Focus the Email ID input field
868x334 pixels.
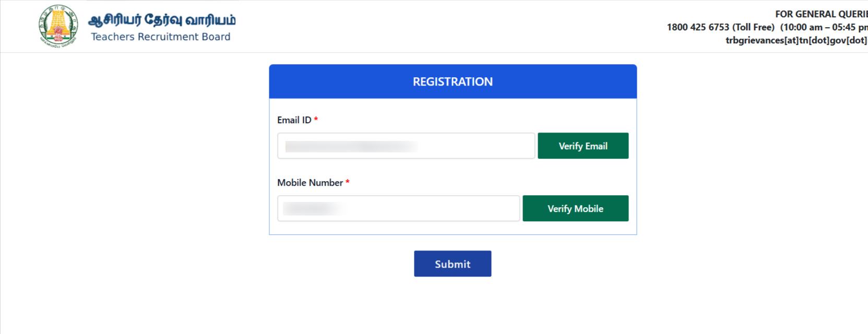point(475,146)
